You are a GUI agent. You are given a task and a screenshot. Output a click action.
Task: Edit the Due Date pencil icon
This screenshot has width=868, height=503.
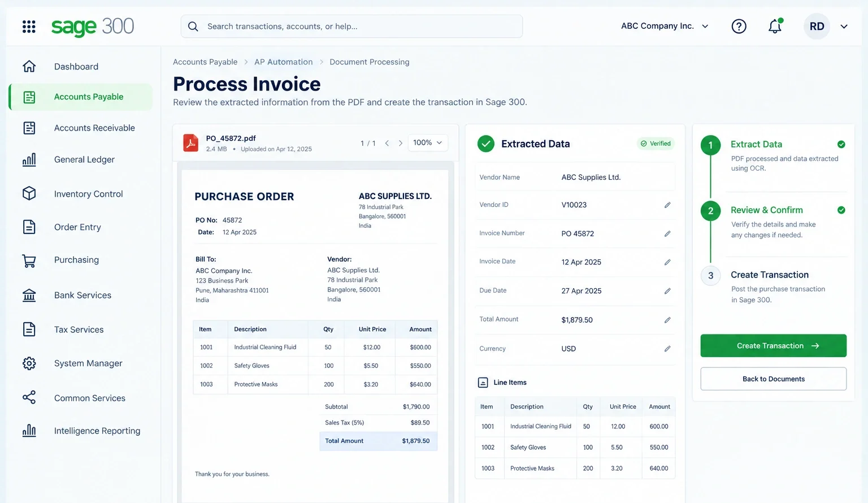667,291
